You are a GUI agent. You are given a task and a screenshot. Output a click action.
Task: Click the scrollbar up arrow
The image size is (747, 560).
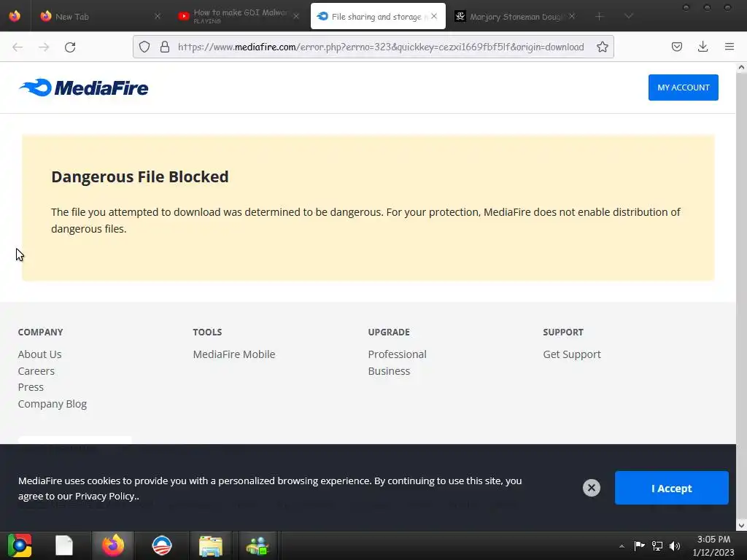[x=741, y=68]
